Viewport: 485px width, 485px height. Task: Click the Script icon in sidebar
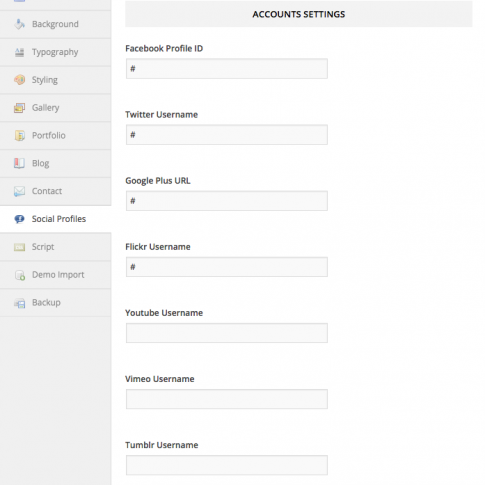click(x=20, y=247)
